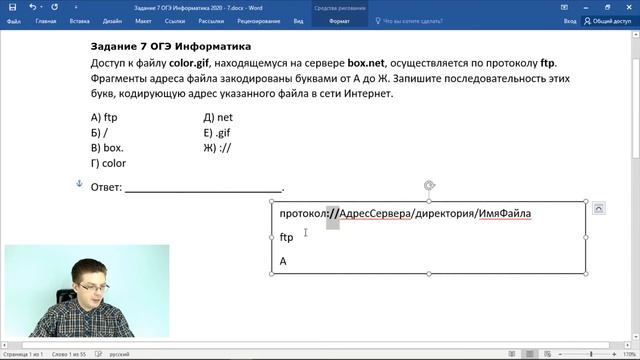Switch to the Вид ribbon tab
The height and width of the screenshot is (360, 640).
coord(298,21)
